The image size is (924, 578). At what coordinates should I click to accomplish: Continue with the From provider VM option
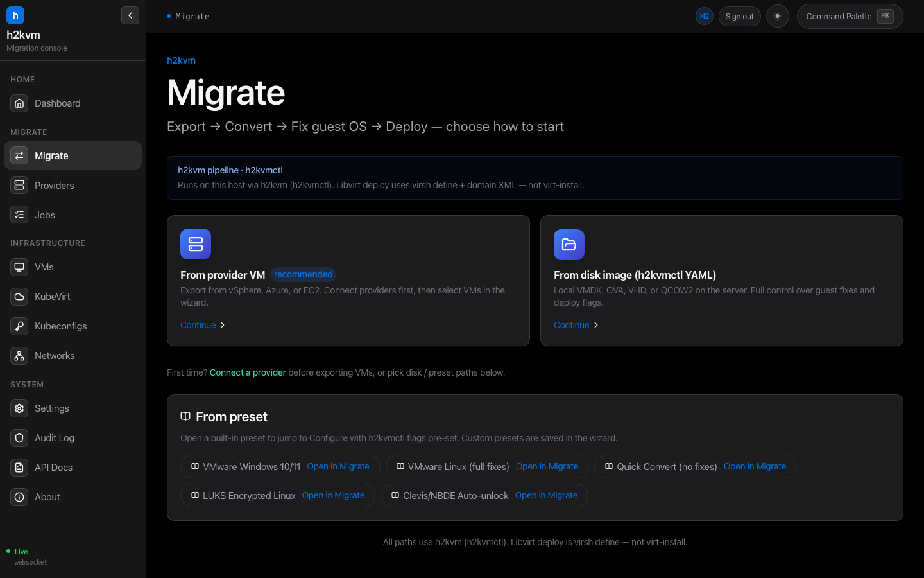coord(203,325)
